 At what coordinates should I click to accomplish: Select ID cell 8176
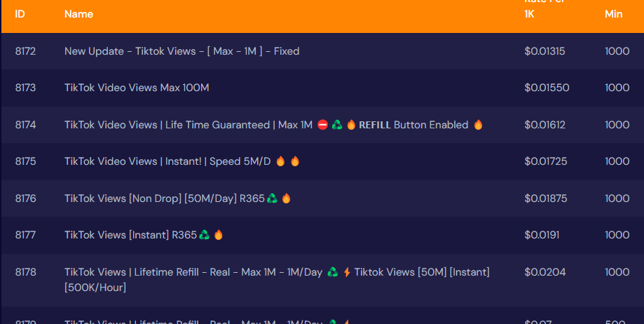pos(25,198)
